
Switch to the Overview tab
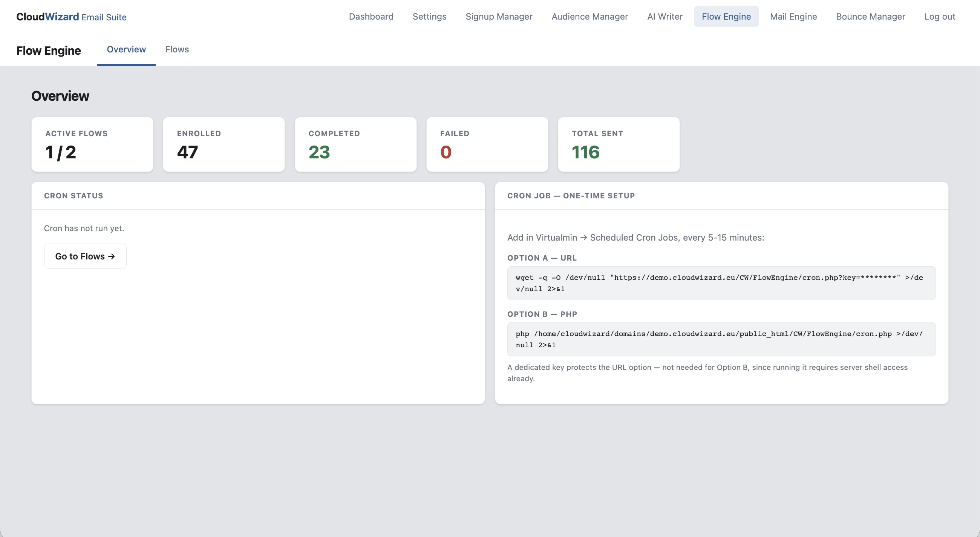tap(126, 49)
